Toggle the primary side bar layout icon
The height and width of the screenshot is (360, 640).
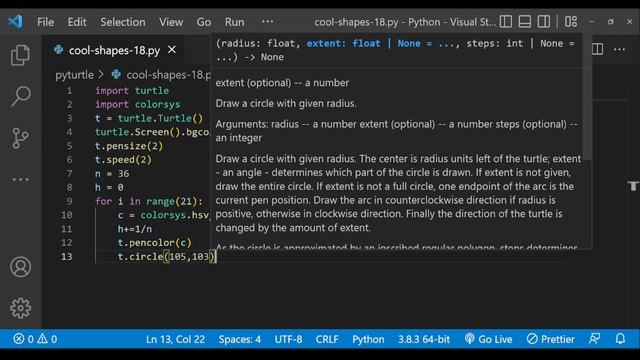click(505, 21)
